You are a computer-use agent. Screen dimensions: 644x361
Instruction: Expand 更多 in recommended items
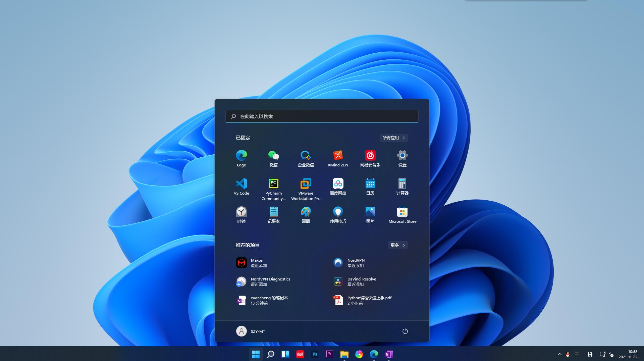(397, 245)
